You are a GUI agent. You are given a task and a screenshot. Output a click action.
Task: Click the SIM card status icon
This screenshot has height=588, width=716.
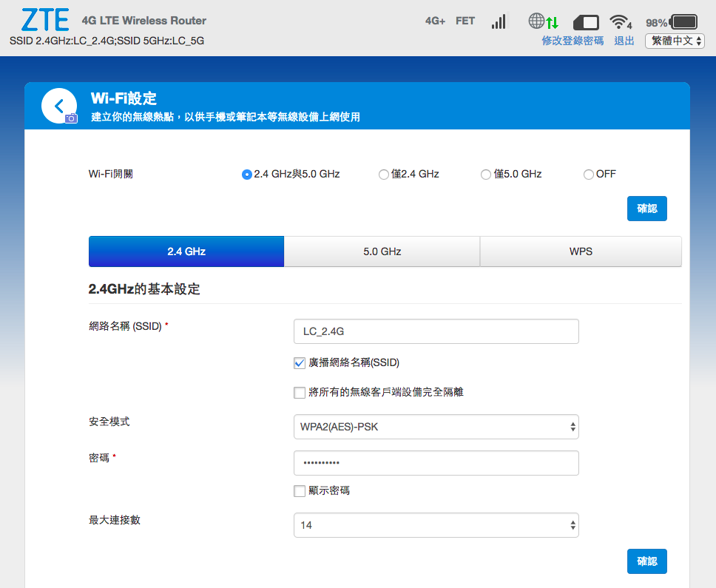[x=586, y=22]
